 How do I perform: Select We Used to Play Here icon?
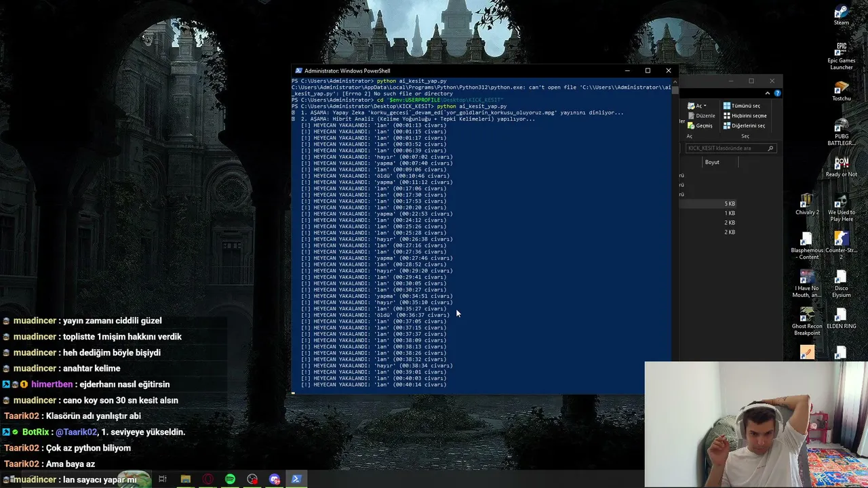842,207
